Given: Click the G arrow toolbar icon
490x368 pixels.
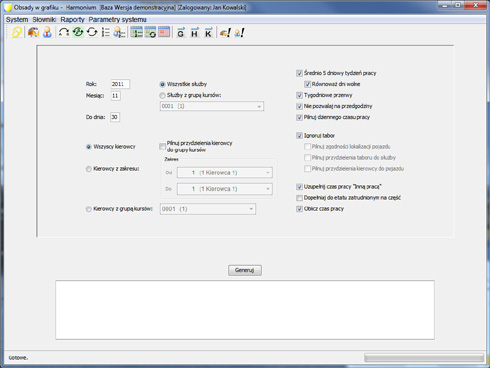Looking at the screenshot, I should [181, 32].
